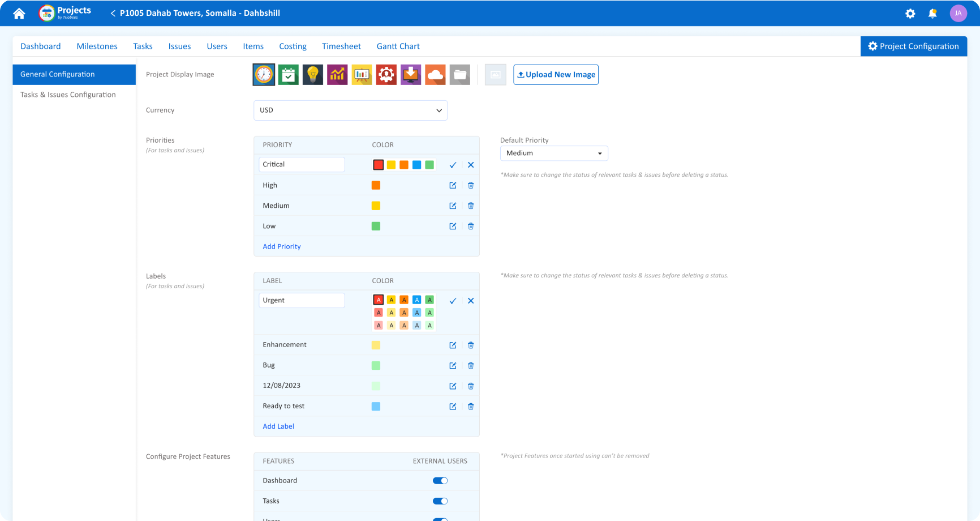Open Tasks & Issues Configuration section

coord(68,95)
